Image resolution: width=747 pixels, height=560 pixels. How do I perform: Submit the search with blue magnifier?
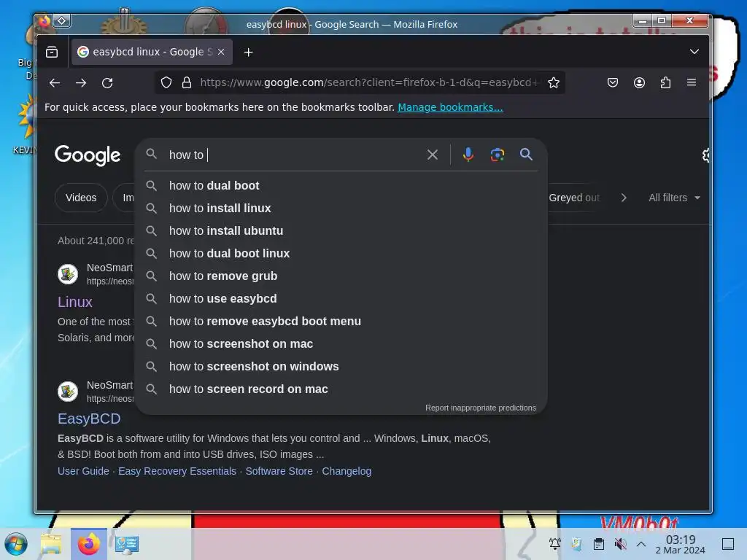(x=526, y=155)
